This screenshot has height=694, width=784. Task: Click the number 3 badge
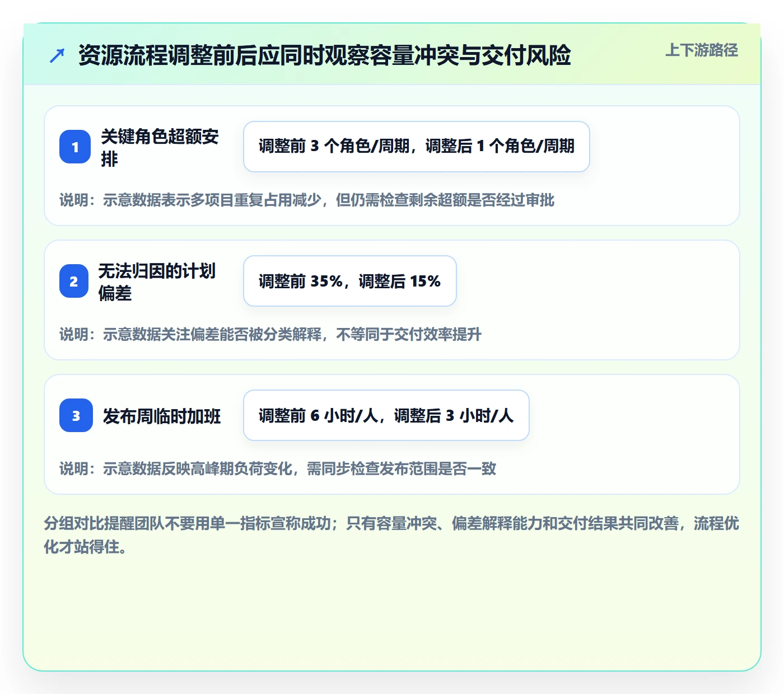pyautogui.click(x=76, y=415)
